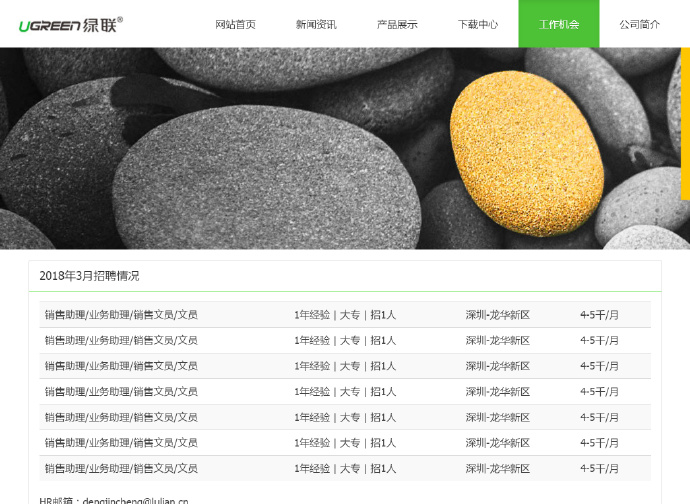Open the 产品展示 menu item
Screen dimensions: 690x504
tap(397, 24)
